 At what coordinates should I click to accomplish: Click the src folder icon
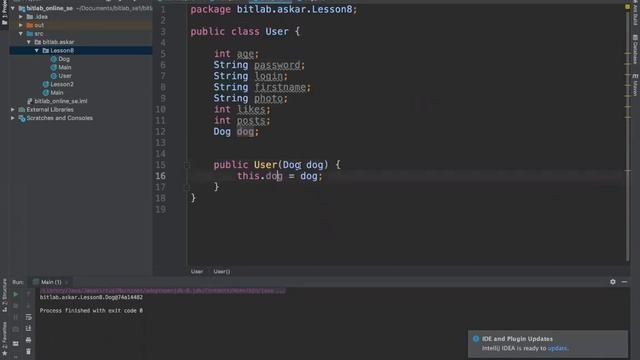pos(30,33)
